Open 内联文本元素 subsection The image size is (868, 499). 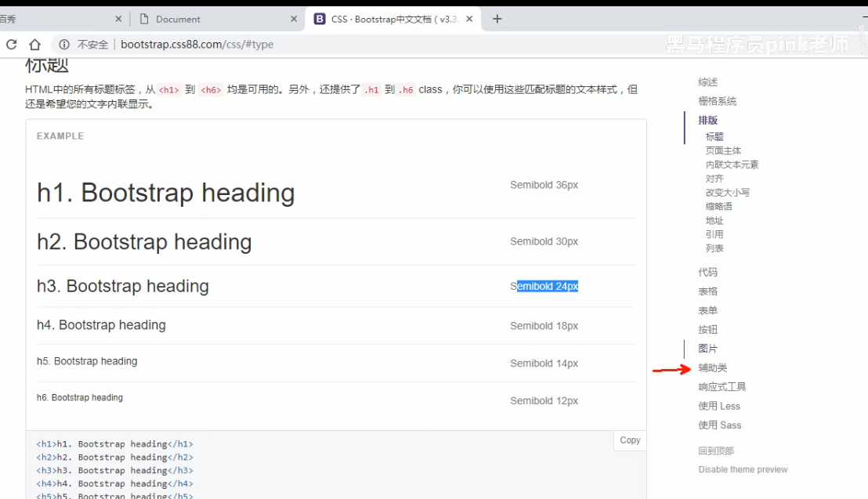[732, 165]
